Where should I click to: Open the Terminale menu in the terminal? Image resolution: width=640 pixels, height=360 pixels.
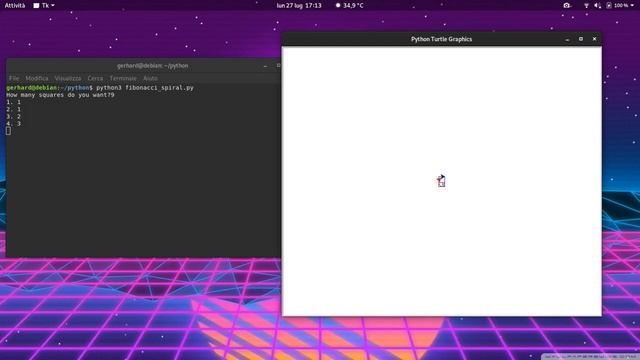[123, 78]
